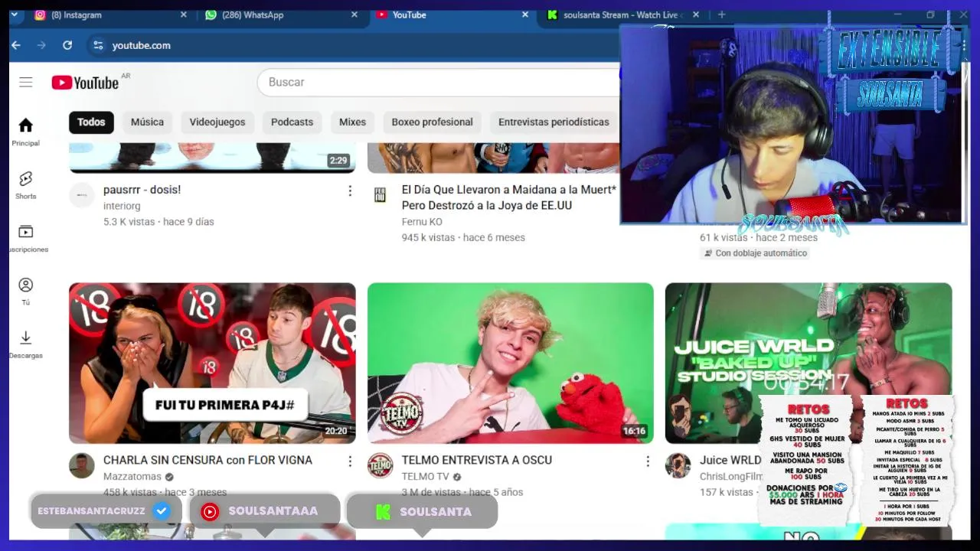Open CHARLA SIN CENSURA con FLOR VIGNA thumbnail
Image resolution: width=980 pixels, height=551 pixels.
click(x=212, y=364)
